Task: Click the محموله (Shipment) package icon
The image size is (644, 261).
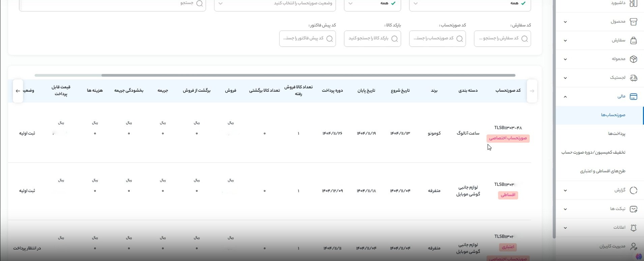Action: (633, 59)
